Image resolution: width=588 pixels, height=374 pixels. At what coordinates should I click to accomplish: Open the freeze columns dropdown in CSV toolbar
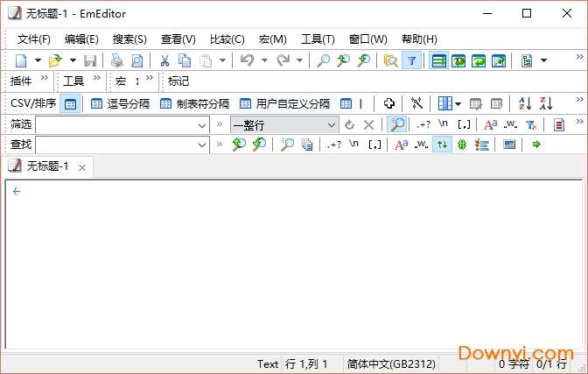[x=458, y=103]
